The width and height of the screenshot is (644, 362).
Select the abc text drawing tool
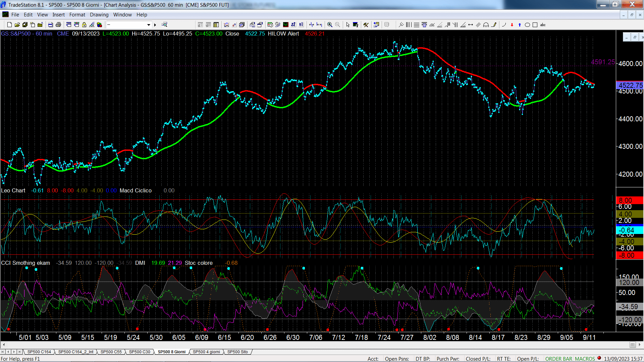[543, 24]
